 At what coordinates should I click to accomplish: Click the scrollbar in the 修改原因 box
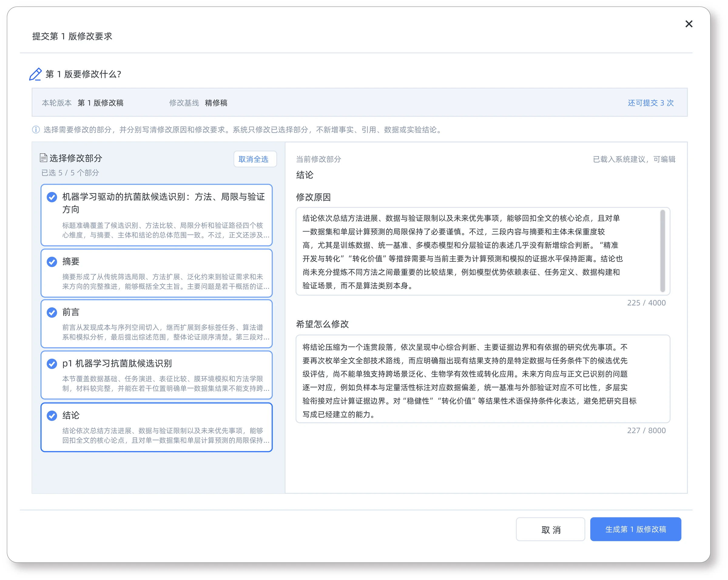[x=662, y=251]
